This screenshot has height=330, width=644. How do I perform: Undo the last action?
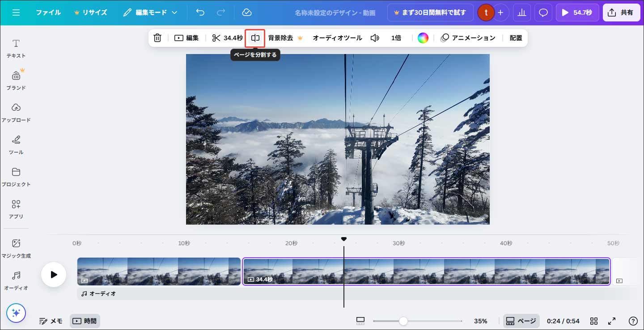pos(200,13)
